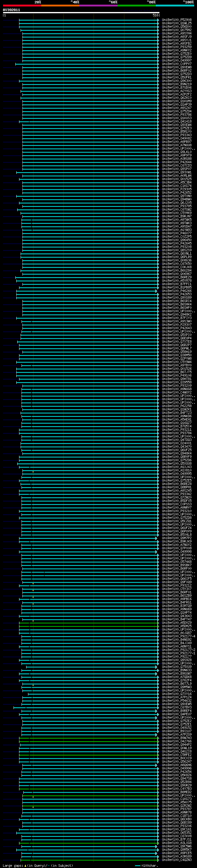Image resolution: width=197 pixels, height=868 pixels.
Task: Select hit label UniRef100_P93343
Action: tap(177, 135)
